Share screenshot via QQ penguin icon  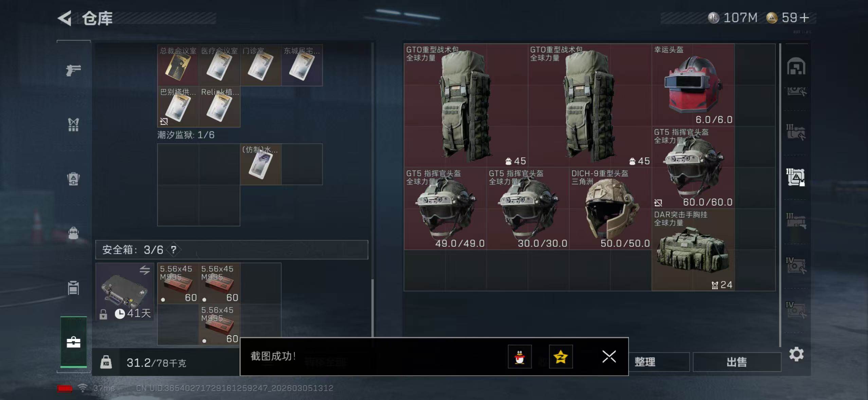tap(520, 357)
